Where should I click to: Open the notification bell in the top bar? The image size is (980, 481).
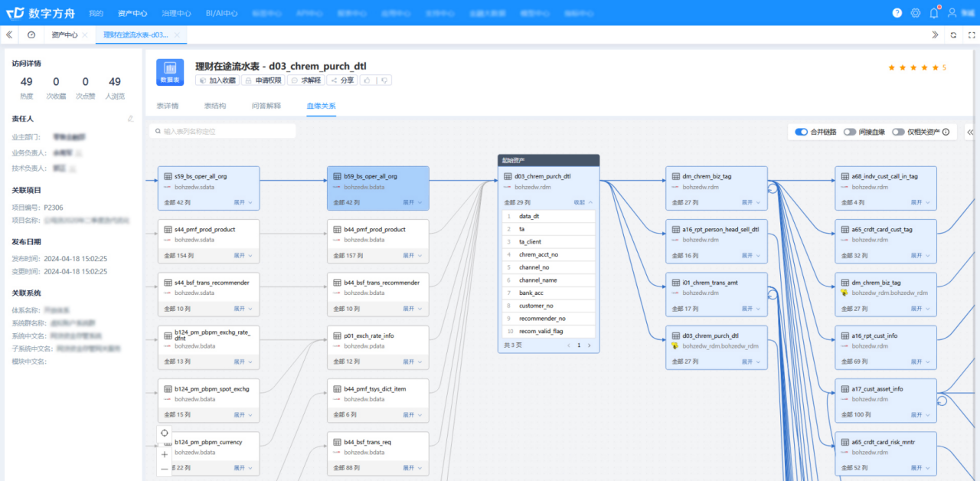(933, 11)
